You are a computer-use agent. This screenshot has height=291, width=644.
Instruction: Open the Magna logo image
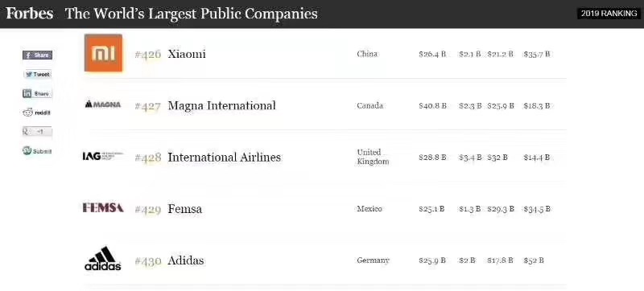pyautogui.click(x=103, y=105)
